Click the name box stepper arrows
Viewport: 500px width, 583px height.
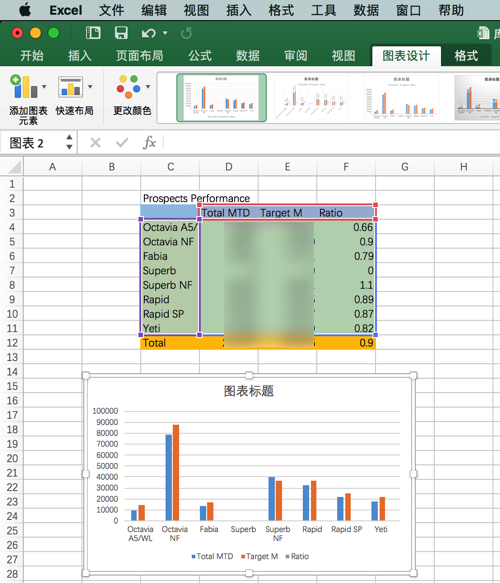coord(69,142)
